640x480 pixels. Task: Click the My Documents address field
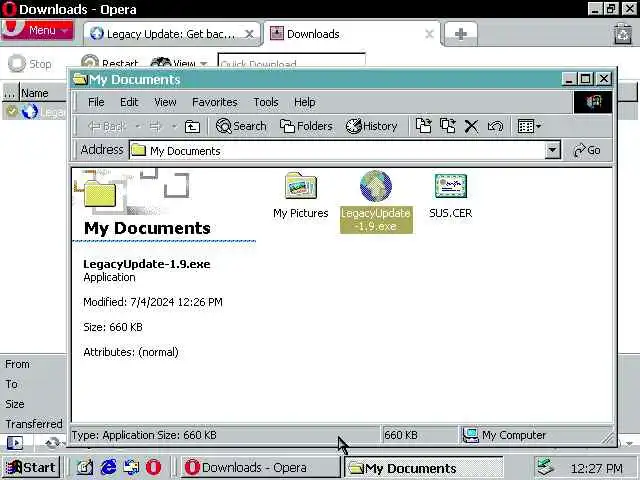pos(337,151)
